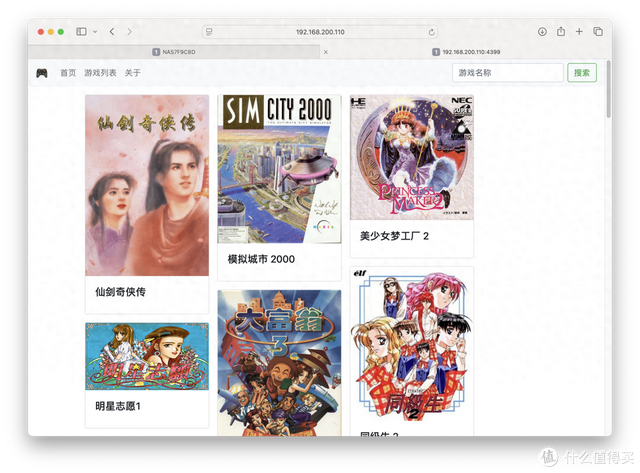Open the 同级生 2 cover image
This screenshot has width=640, height=473.
coord(412,345)
